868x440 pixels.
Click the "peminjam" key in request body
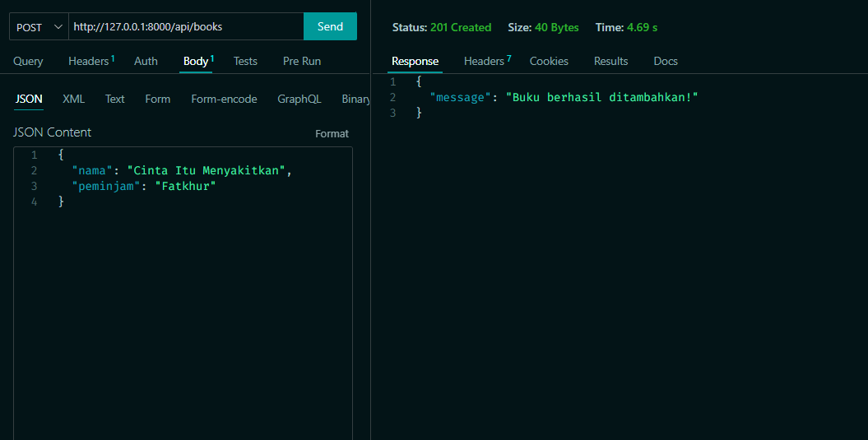106,186
